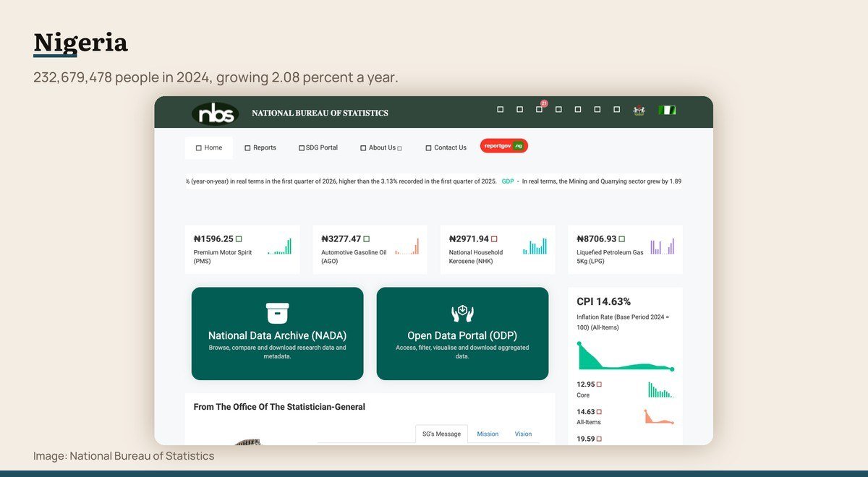Viewport: 868px width, 477px height.
Task: Click the archive box icon in NADA card
Action: point(277,313)
